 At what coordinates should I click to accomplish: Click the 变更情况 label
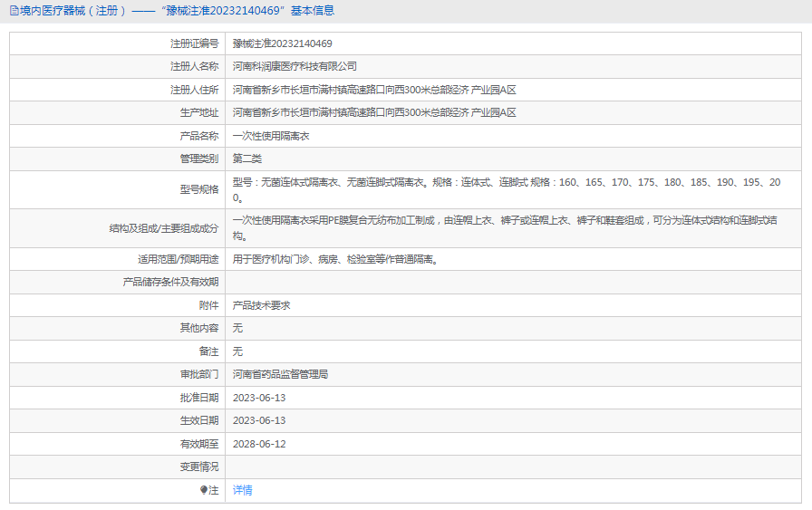(199, 467)
